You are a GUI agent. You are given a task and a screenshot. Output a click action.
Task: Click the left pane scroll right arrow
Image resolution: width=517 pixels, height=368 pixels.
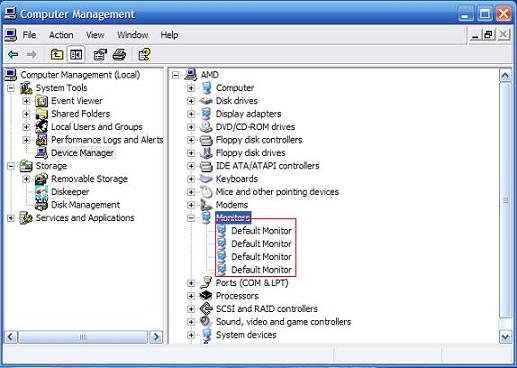156,337
